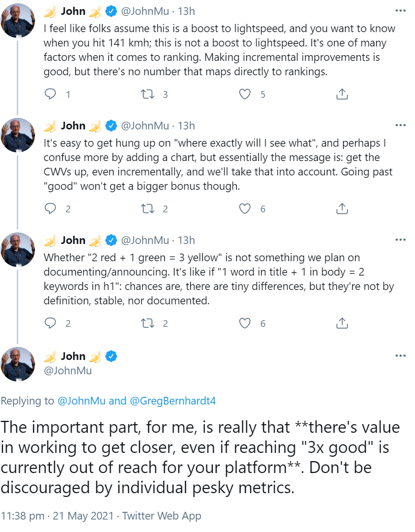Reply to the "get the CWVs up" tweet
Screen dimensions: 415x532
pos(50,208)
